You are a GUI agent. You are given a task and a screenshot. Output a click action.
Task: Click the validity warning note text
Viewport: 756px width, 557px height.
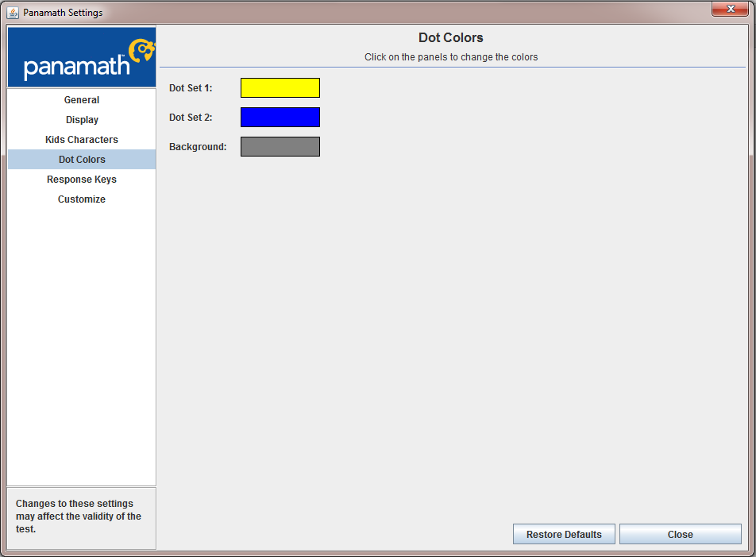[x=78, y=516]
